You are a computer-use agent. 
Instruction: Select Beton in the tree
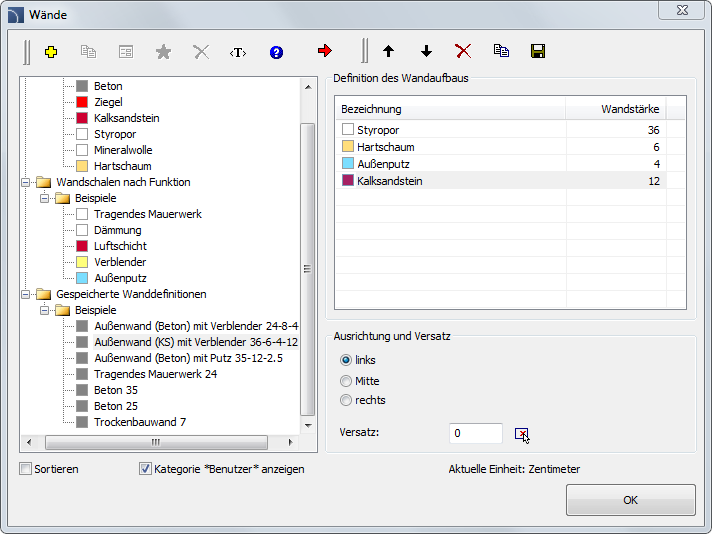click(x=108, y=86)
